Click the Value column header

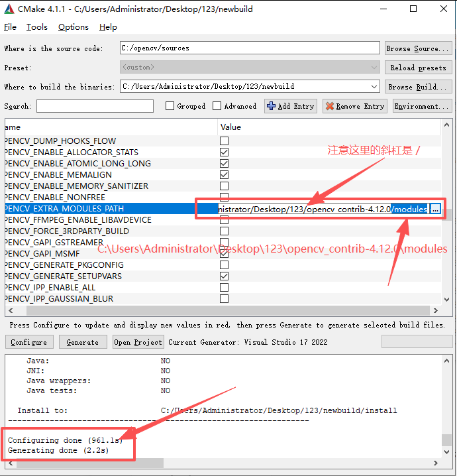tap(329, 127)
